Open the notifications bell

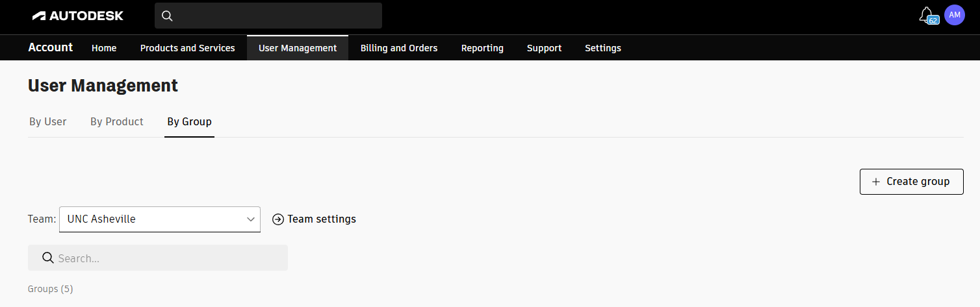point(926,15)
